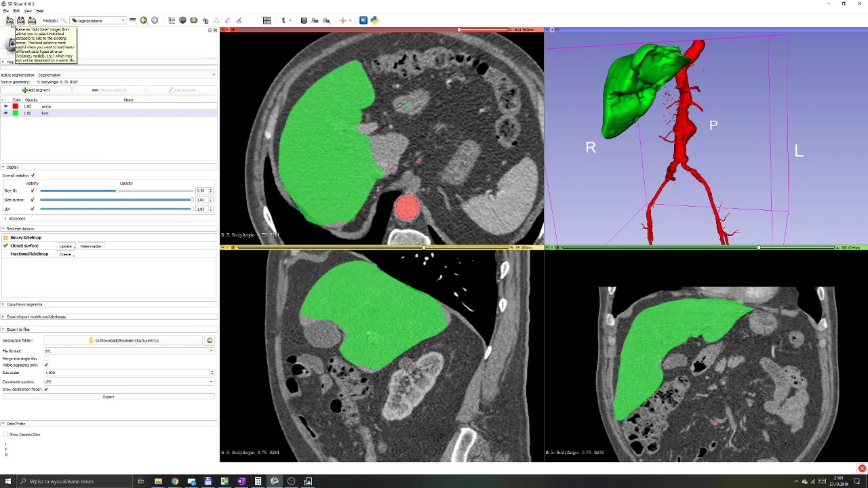Open the Help menu
Image resolution: width=868 pixels, height=488 pixels.
point(39,12)
